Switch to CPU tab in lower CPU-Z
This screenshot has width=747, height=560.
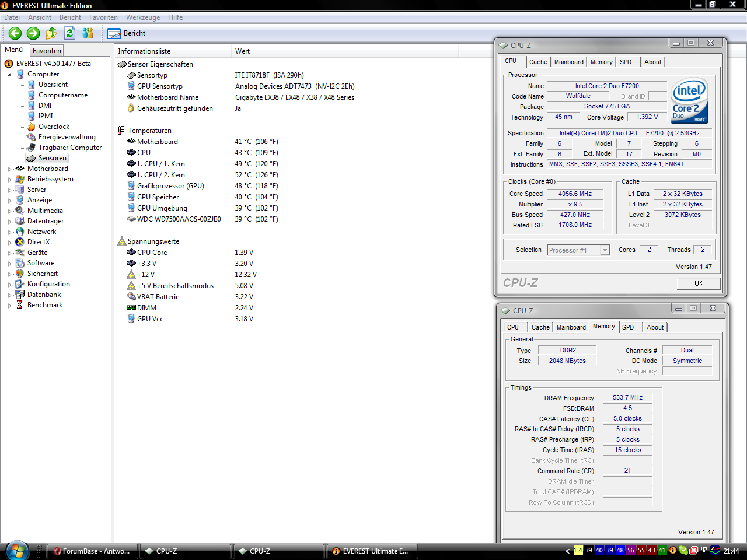pos(513,327)
